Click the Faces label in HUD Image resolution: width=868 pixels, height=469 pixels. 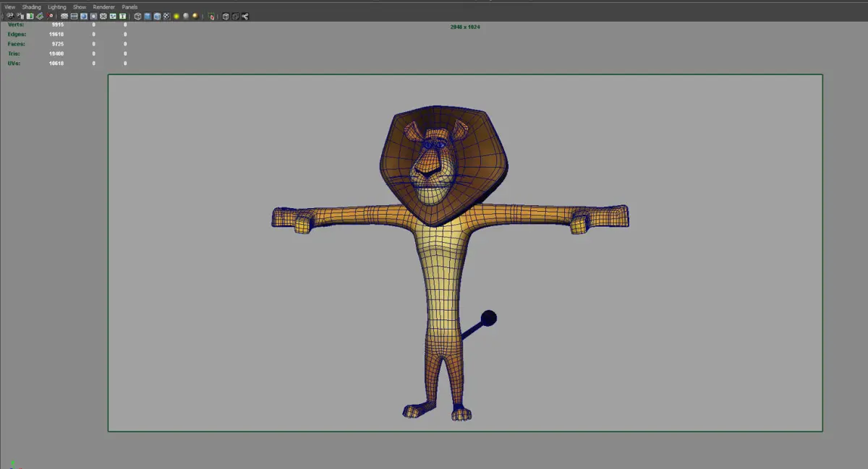[17, 43]
